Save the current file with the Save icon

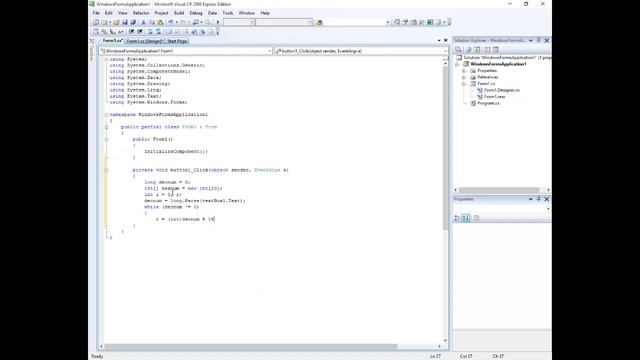tap(125, 22)
